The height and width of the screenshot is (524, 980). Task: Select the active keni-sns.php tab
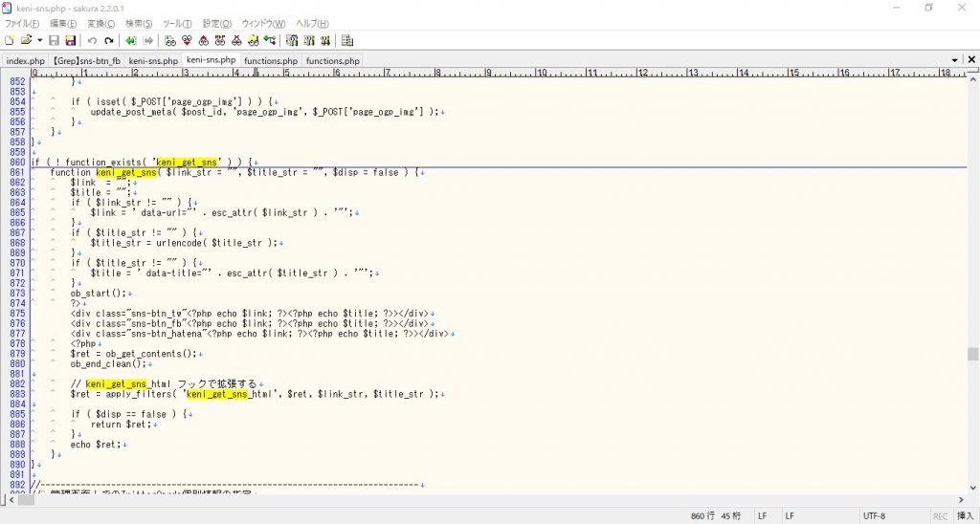[x=211, y=60]
